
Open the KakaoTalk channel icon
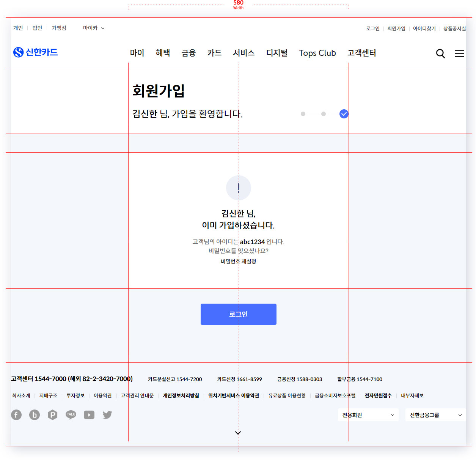pyautogui.click(x=71, y=415)
